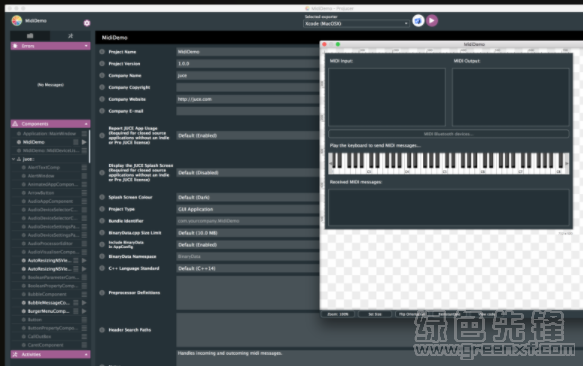Toggle the circle beside Project Name property

[102, 52]
